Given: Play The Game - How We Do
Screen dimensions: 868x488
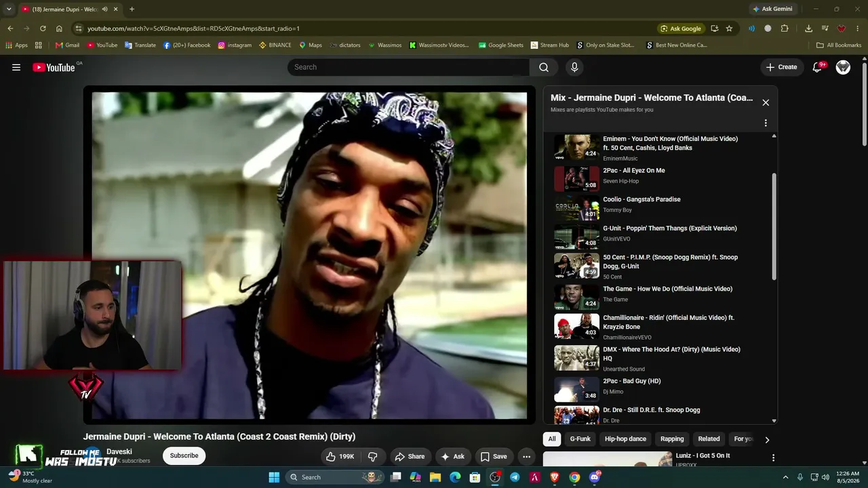Looking at the screenshot, I should (x=661, y=296).
